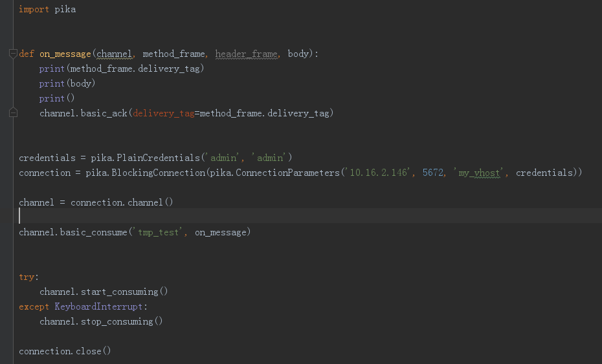Click 'credentials' argument at end of connection line

coord(544,173)
